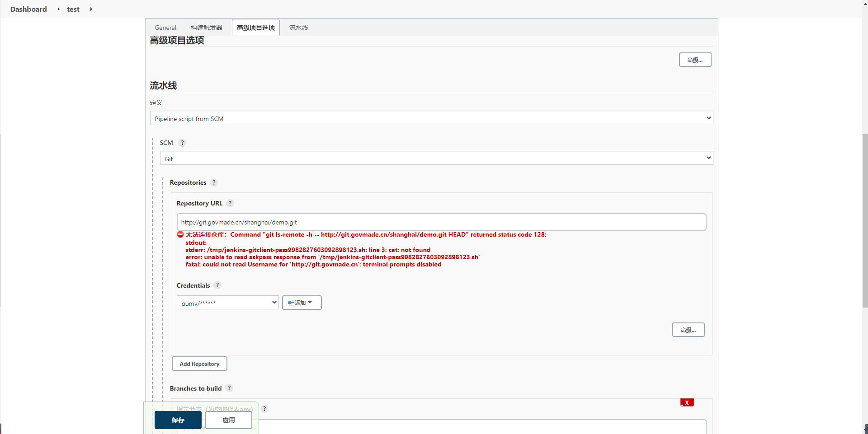868x434 pixels.
Task: Click 'terminal prompts disabled' error line
Action: click(313, 264)
